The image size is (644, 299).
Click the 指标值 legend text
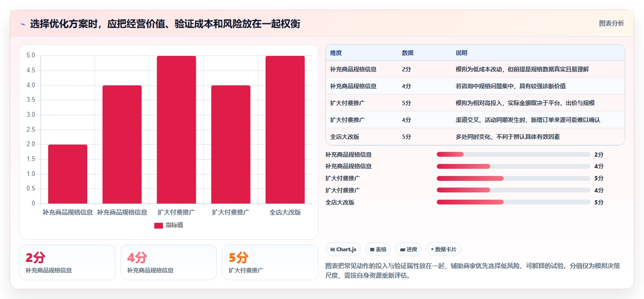point(174,225)
